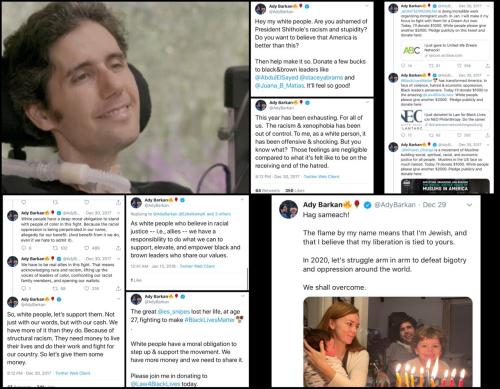Viewport: 500px width, 389px height.
Task: Like the United We Dream donation tweet
Action: [459, 66]
